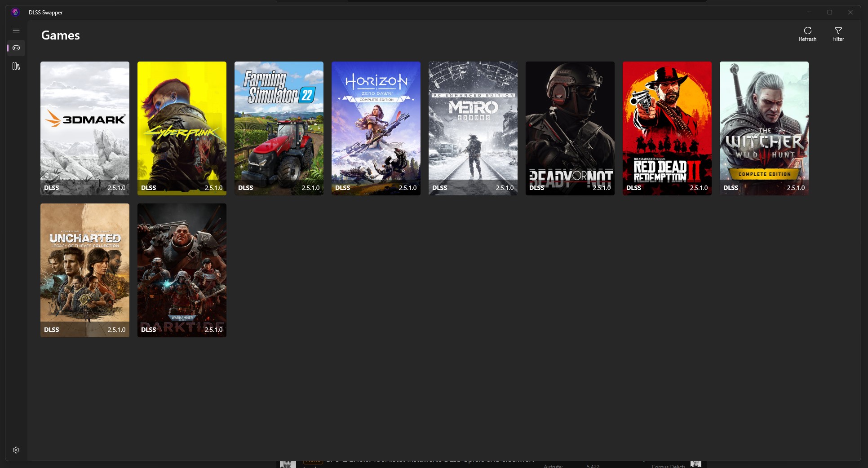Click 2.5.1.0 version on Cyberpunk card
Image resolution: width=868 pixels, height=468 pixels.
[x=213, y=188]
